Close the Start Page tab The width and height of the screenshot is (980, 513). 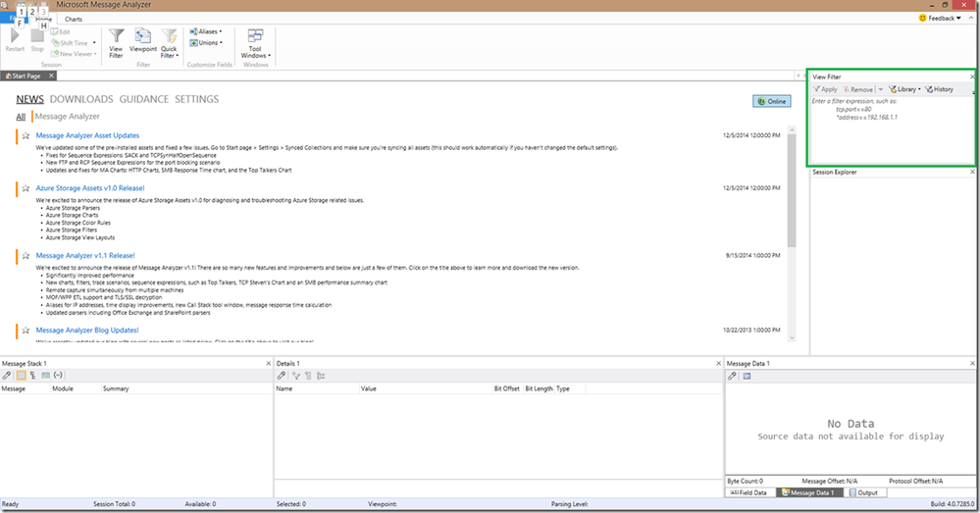pyautogui.click(x=51, y=76)
